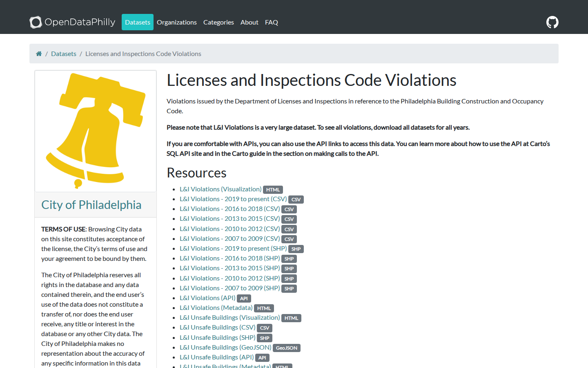Open L&I Violations - 2010 to 2012 (CSV)
The width and height of the screenshot is (588, 368).
point(230,229)
